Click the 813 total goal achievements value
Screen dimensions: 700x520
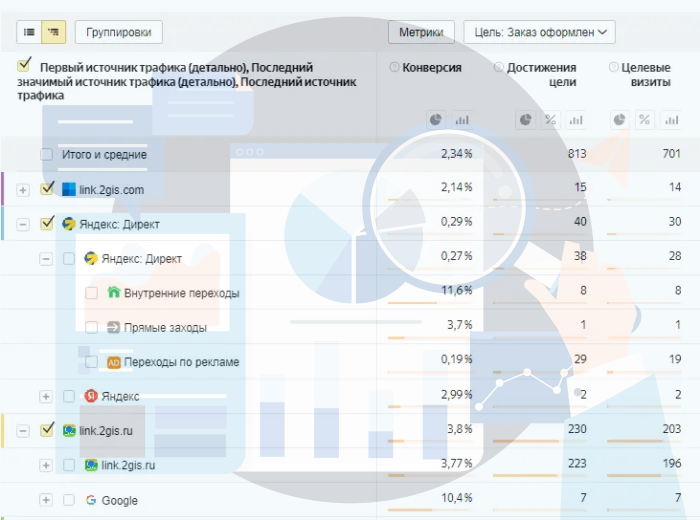[x=577, y=154]
